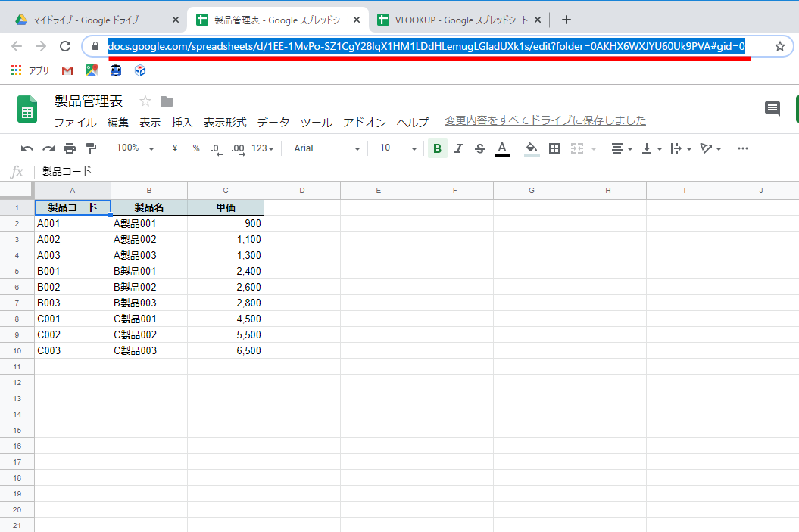Apply yen currency format
Screen dimensions: 799x532
[x=175, y=148]
